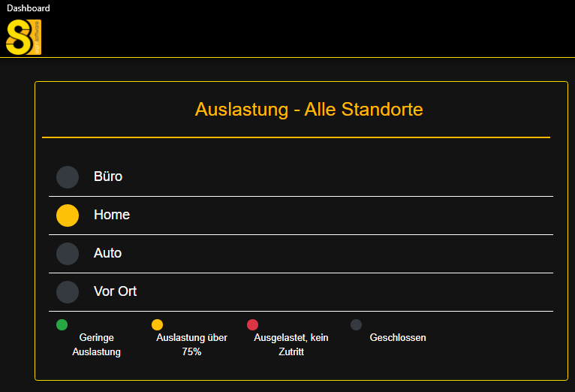Click the grey status circle beside Vor Ort
The height and width of the screenshot is (392, 575).
click(x=68, y=292)
